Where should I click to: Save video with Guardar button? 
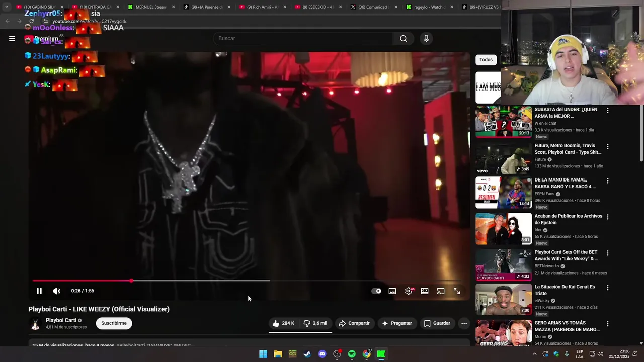point(437,323)
